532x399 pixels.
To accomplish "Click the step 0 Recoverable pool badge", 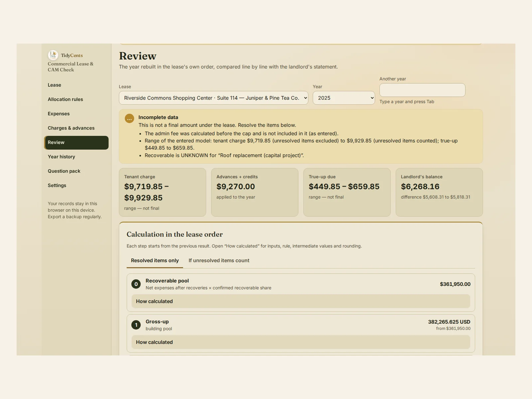I will coord(136,284).
